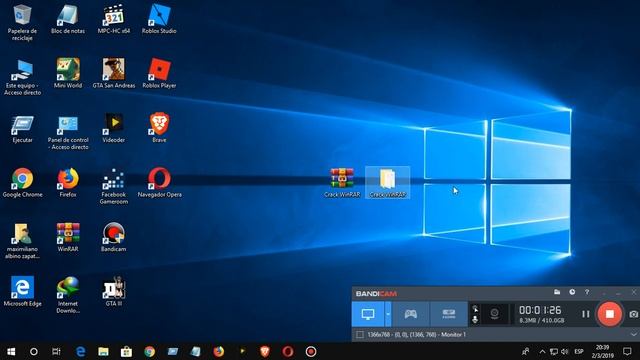Open Bandicam help question mark
Screen dimensions: 640x360
(x=587, y=292)
